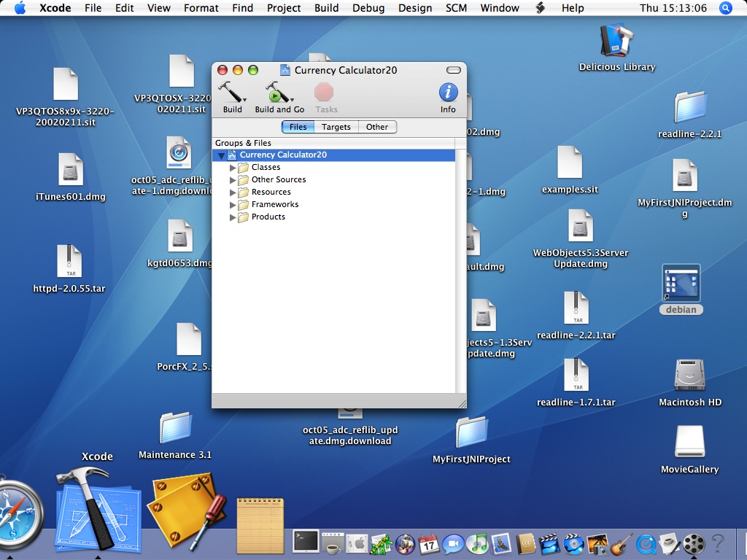Open the Xcode application menu

pos(55,7)
